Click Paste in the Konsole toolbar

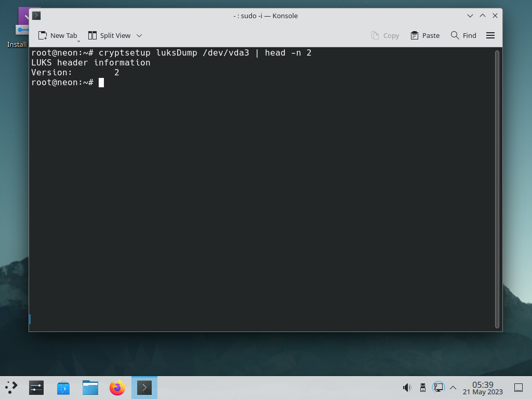pyautogui.click(x=425, y=36)
